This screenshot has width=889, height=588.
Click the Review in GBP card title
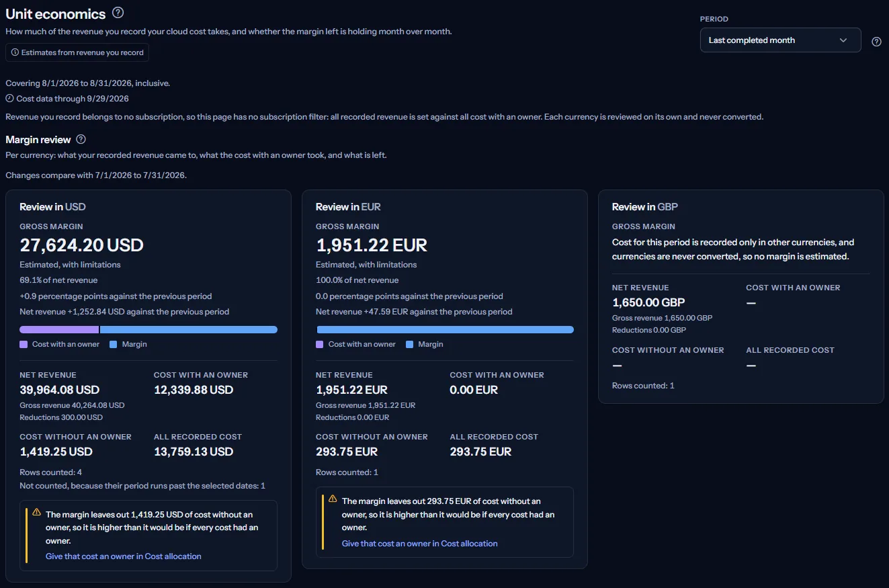click(645, 207)
